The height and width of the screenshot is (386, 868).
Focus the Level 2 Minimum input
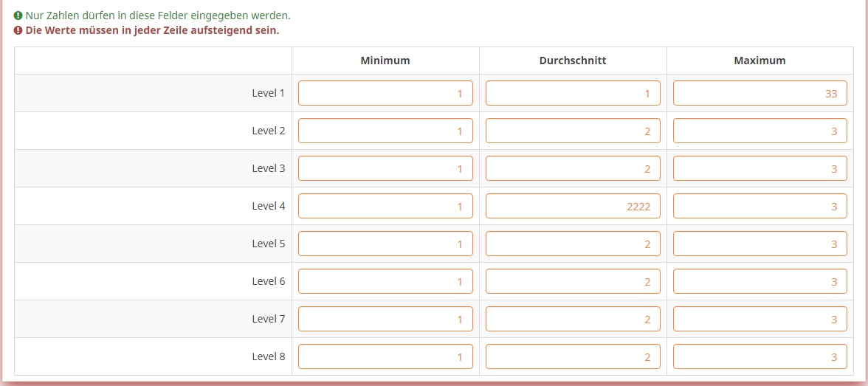coord(385,131)
